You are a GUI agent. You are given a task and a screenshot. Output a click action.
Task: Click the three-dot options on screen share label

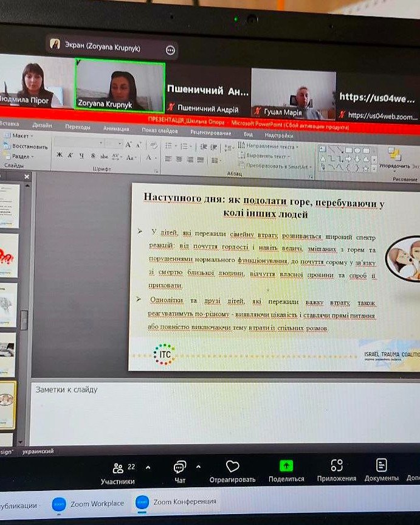pos(171,50)
